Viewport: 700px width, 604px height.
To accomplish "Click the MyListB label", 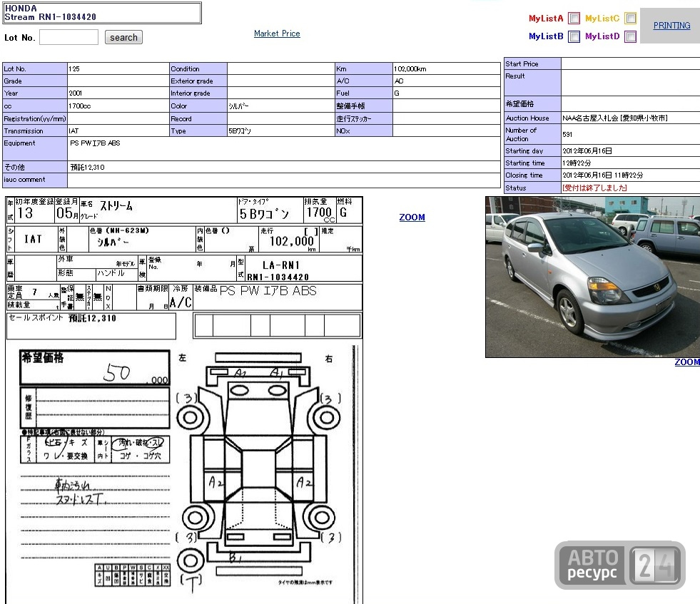I will click(x=546, y=36).
